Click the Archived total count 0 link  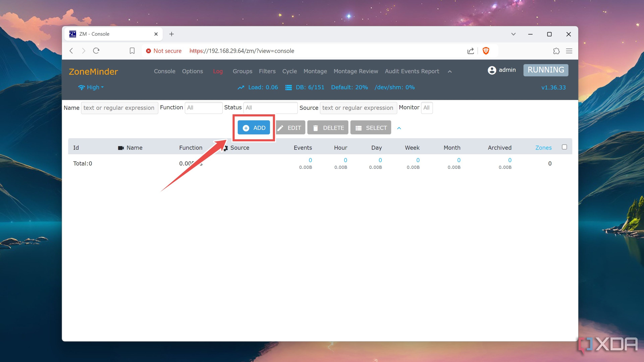pos(510,160)
